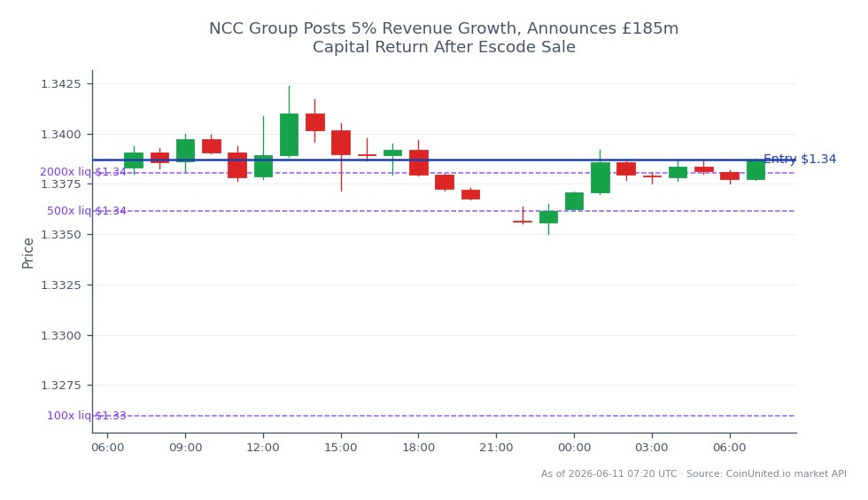868x500 pixels.
Task: Click the first 06:00 time label
Action: (x=107, y=448)
